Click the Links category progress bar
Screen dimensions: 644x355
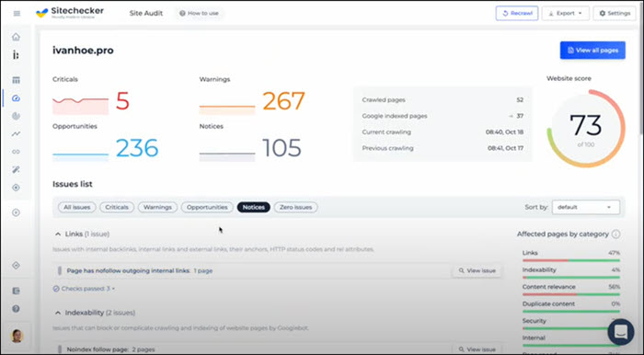pos(571,260)
